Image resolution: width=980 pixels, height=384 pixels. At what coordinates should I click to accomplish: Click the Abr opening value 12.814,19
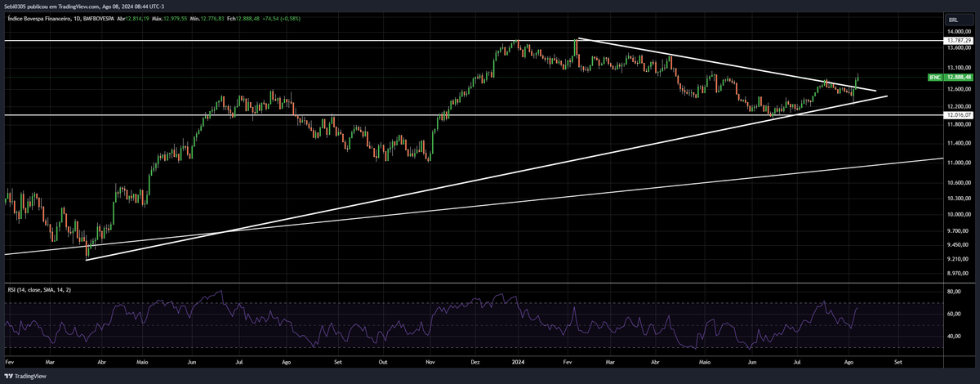pos(138,17)
